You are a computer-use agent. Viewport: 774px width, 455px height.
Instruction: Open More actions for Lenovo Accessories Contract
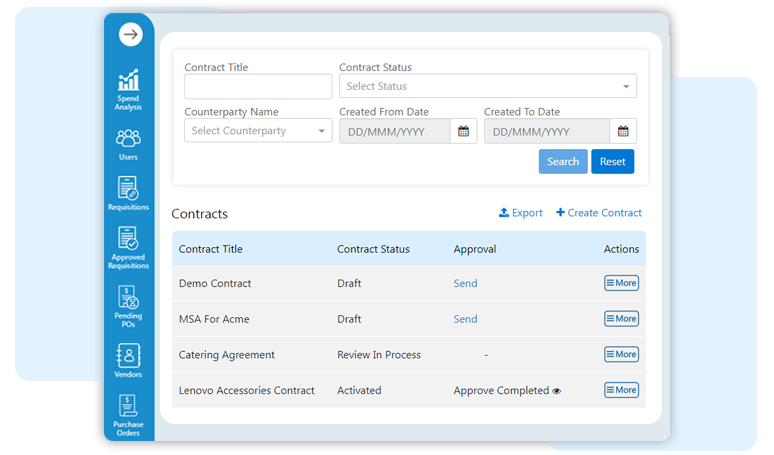coord(621,390)
